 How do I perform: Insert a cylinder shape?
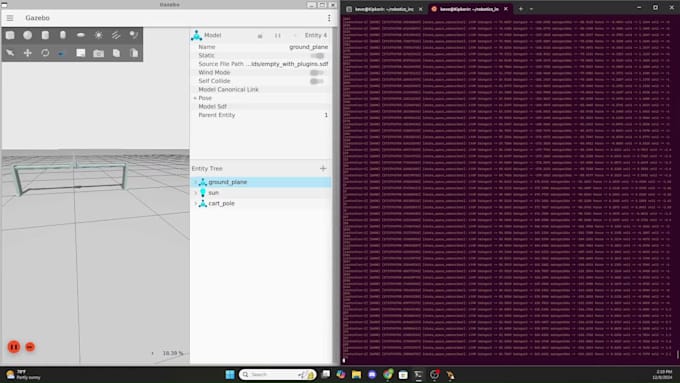[45, 35]
